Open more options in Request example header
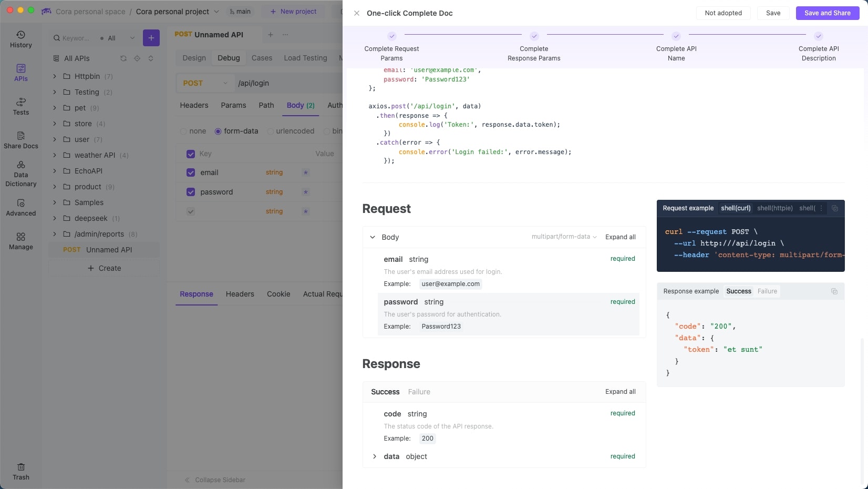This screenshot has width=868, height=489. point(821,208)
